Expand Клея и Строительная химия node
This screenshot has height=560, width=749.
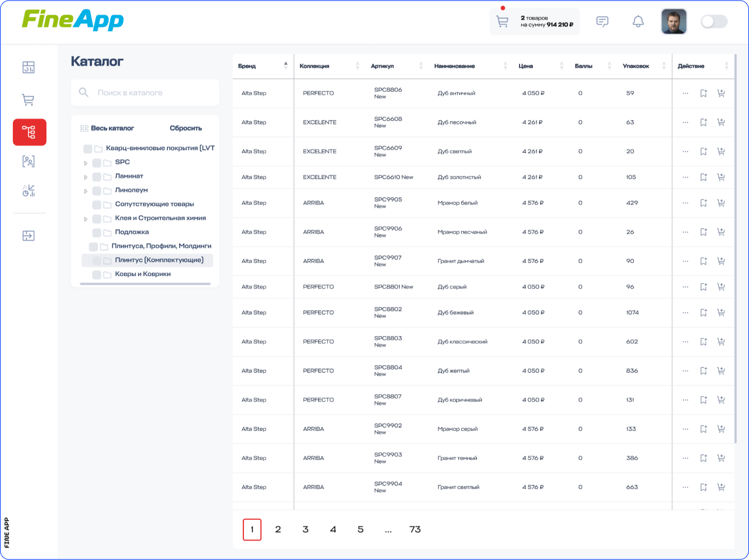tap(86, 219)
